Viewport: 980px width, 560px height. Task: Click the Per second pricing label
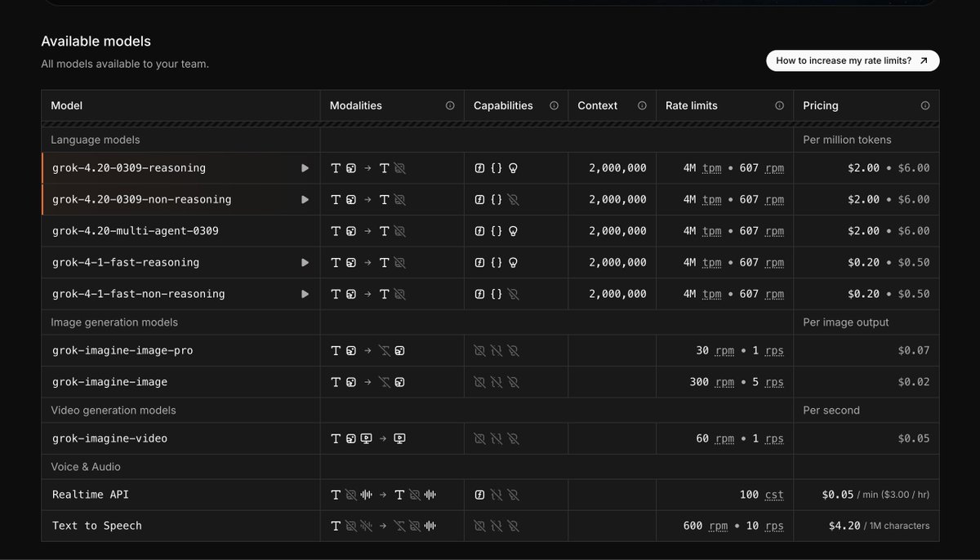(831, 411)
